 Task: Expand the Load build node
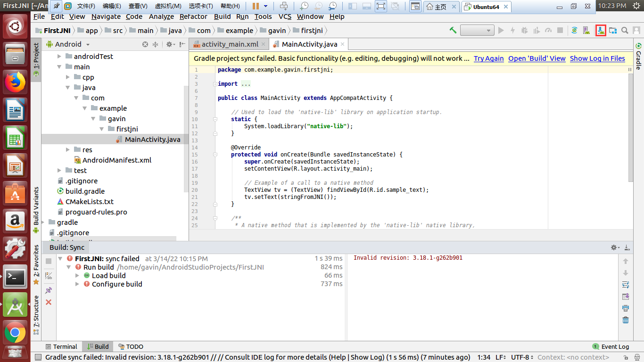coord(77,276)
